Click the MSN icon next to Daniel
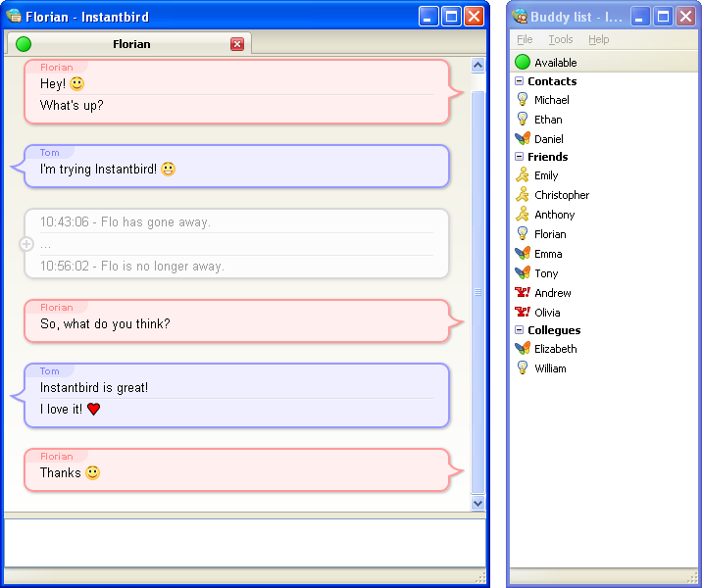The image size is (702, 588). (x=523, y=138)
